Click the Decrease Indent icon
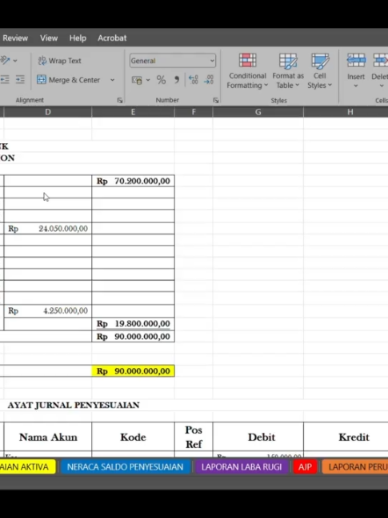Screen dimensions: 388x518 point(5,79)
